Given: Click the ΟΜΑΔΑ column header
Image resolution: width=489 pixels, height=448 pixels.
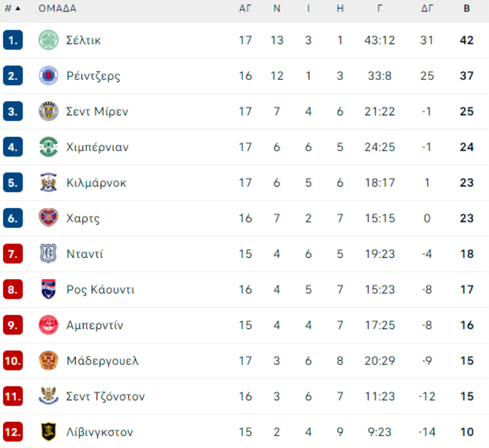Looking at the screenshot, I should coord(57,9).
